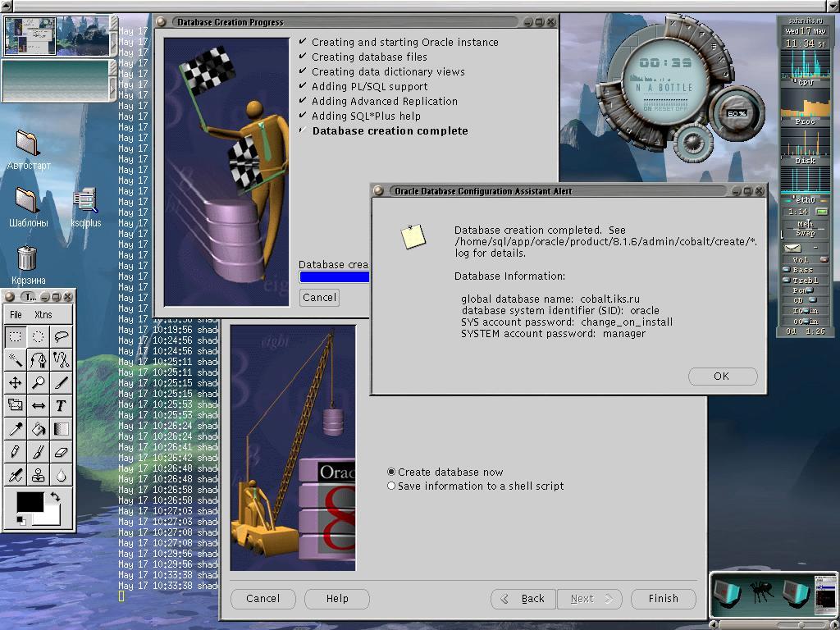Click the Help button in the wizard
840x630 pixels.
click(x=337, y=598)
